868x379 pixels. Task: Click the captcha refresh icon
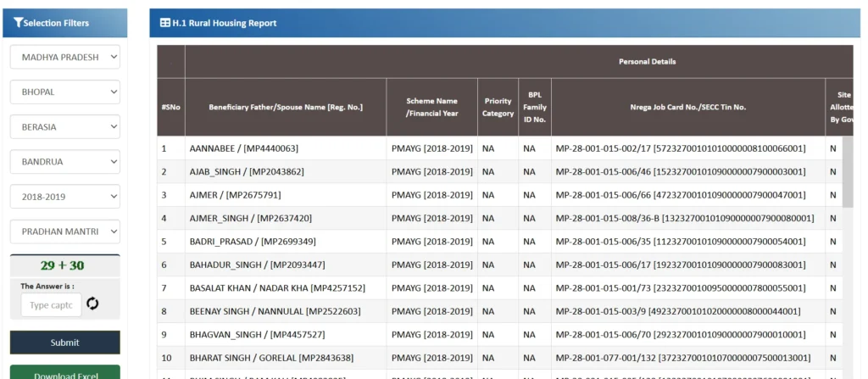(x=92, y=304)
